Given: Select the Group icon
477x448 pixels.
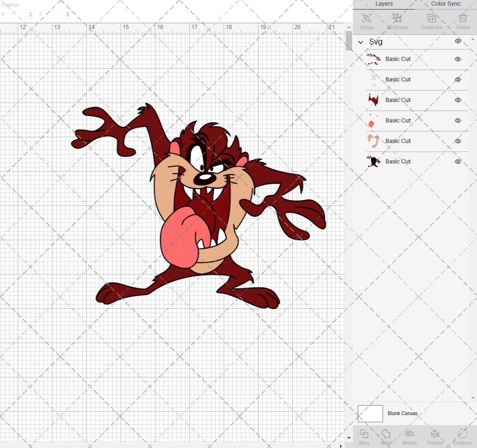Looking at the screenshot, I should pyautogui.click(x=366, y=19).
